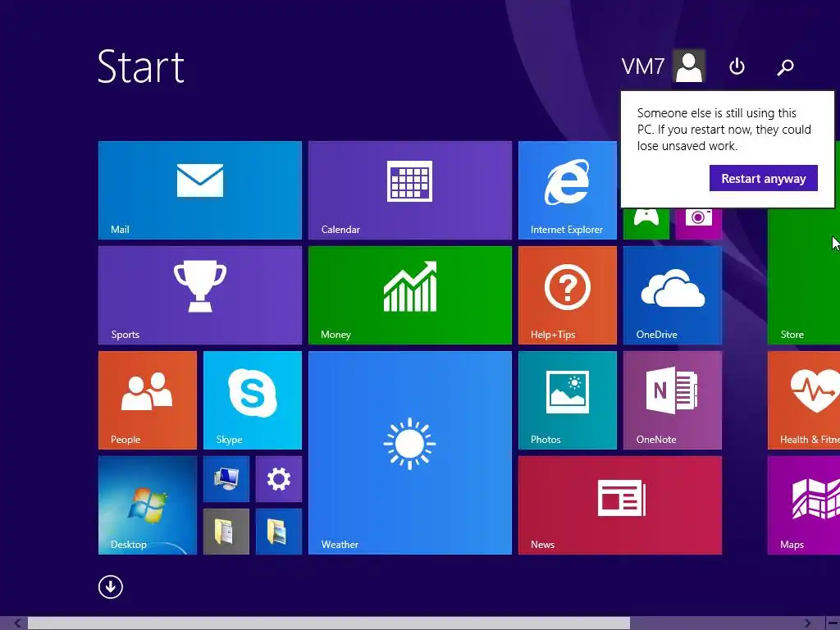Open the News tile
This screenshot has width=840, height=630.
point(620,505)
